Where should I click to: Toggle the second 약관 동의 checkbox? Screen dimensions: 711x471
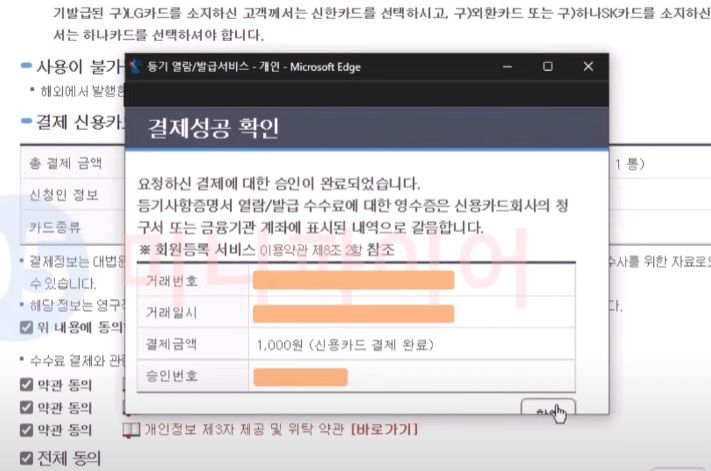coord(26,407)
